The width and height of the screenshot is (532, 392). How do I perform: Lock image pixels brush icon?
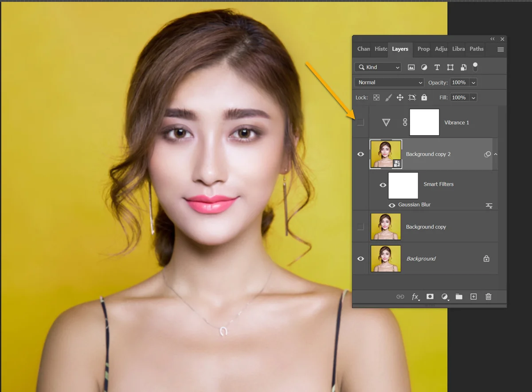pos(388,97)
